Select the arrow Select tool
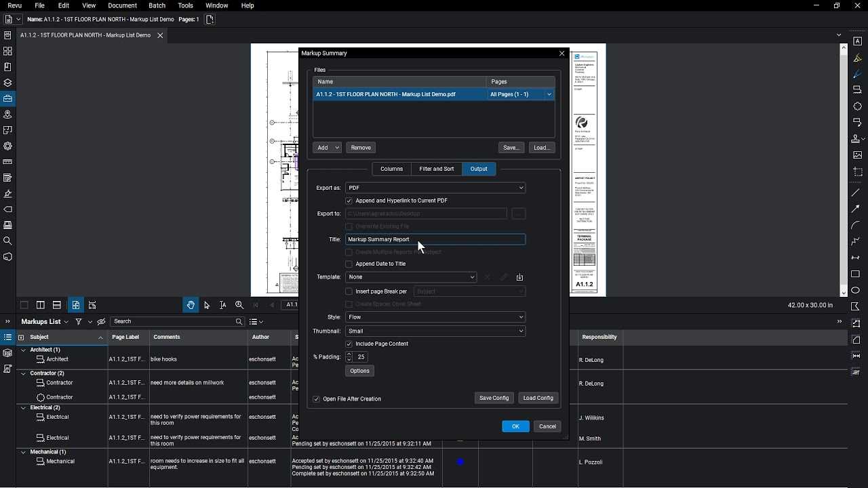 point(207,306)
